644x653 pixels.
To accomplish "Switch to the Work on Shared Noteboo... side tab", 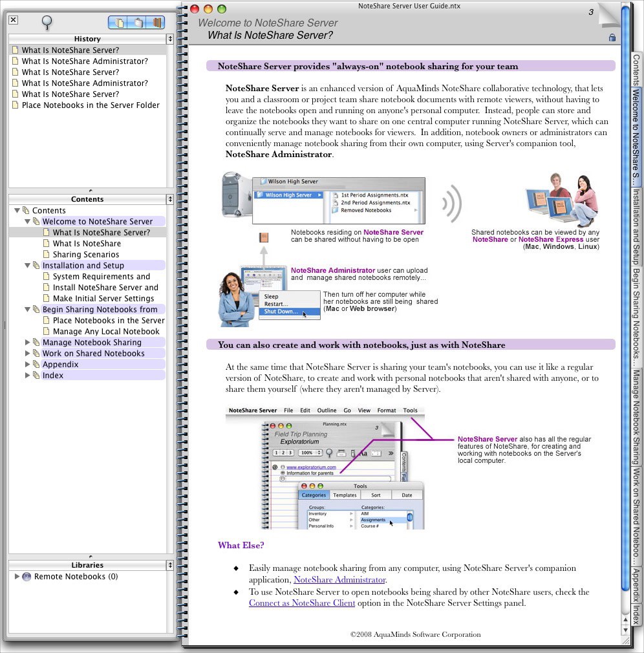I will tap(636, 517).
